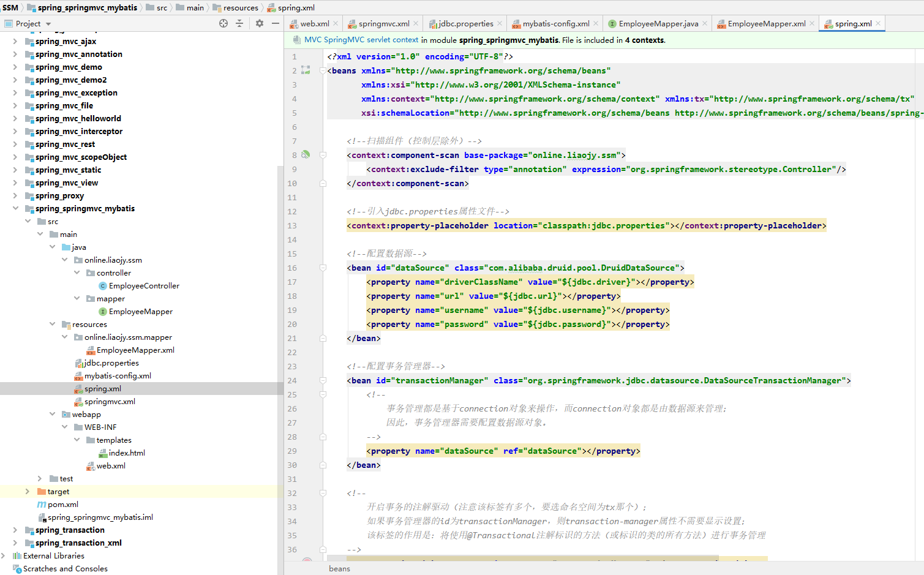Collapse the spring_springmvc_mybatis module node
This screenshot has width=924, height=575.
point(15,208)
